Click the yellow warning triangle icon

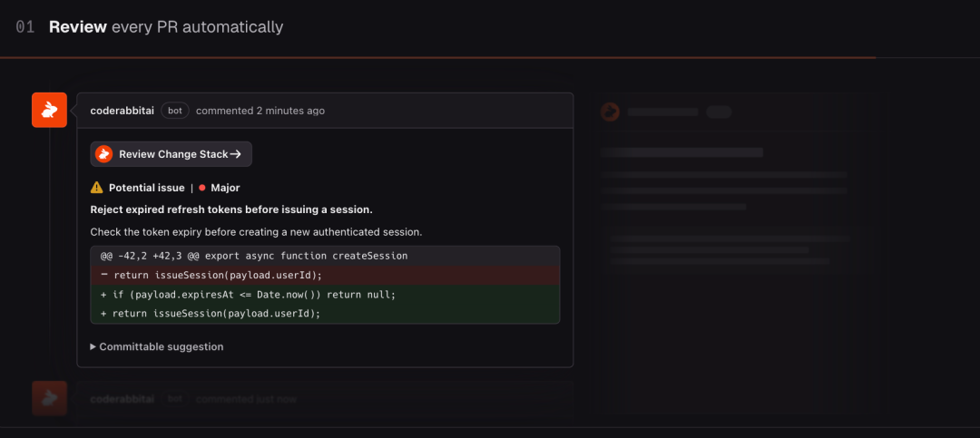[97, 188]
